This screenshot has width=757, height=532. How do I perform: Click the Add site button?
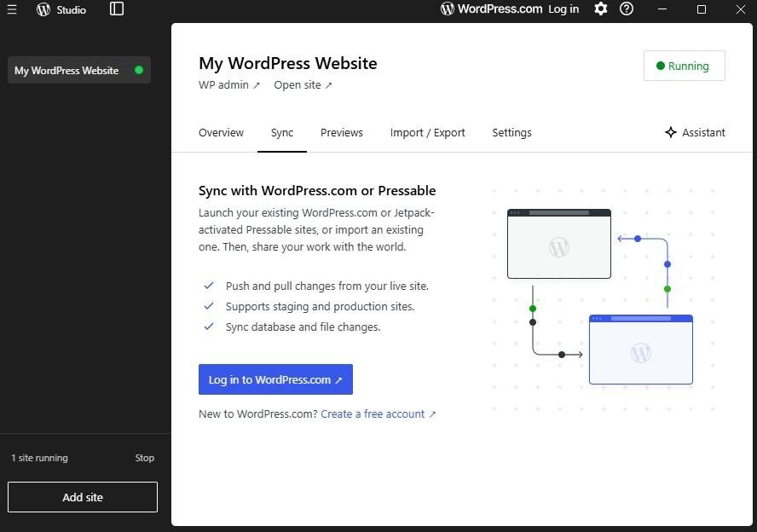(82, 497)
